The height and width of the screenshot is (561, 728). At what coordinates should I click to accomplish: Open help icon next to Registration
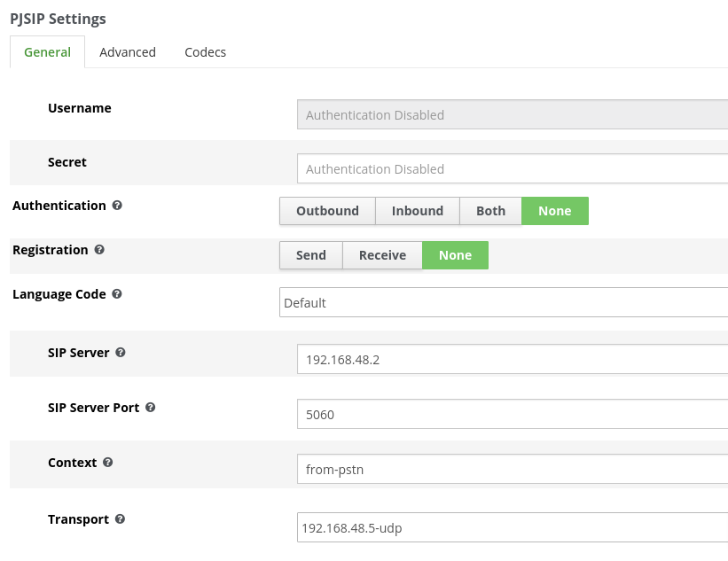(x=99, y=250)
